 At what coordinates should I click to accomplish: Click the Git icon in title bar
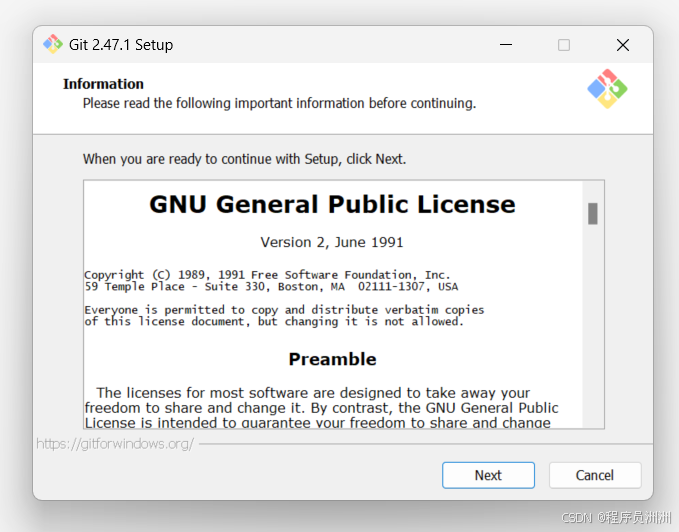point(53,44)
